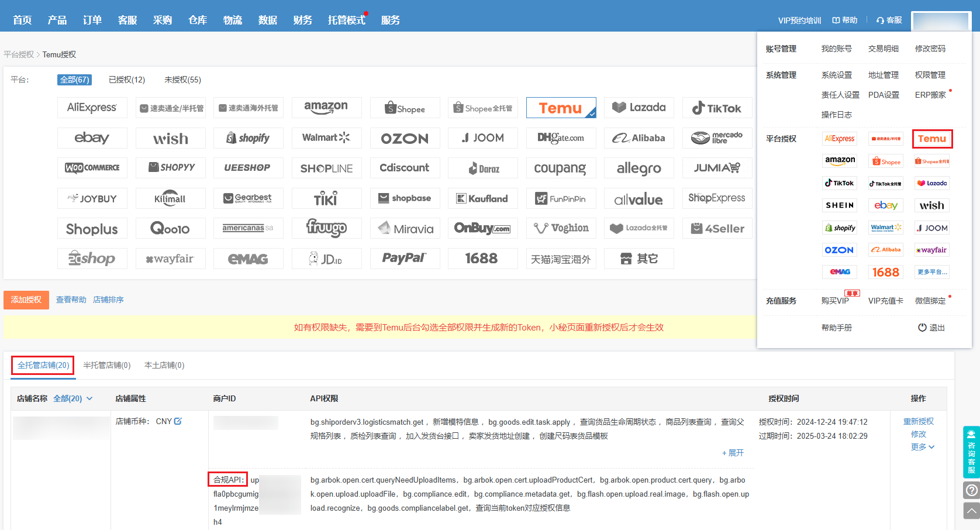The image size is (980, 530).
Task: Open the 托管模式 top menu
Action: click(x=346, y=20)
